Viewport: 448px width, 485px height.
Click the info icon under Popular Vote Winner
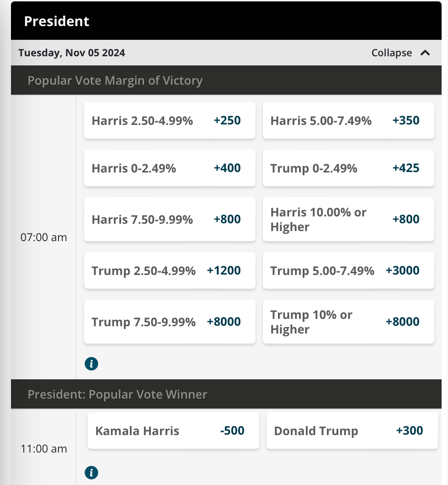[91, 473]
